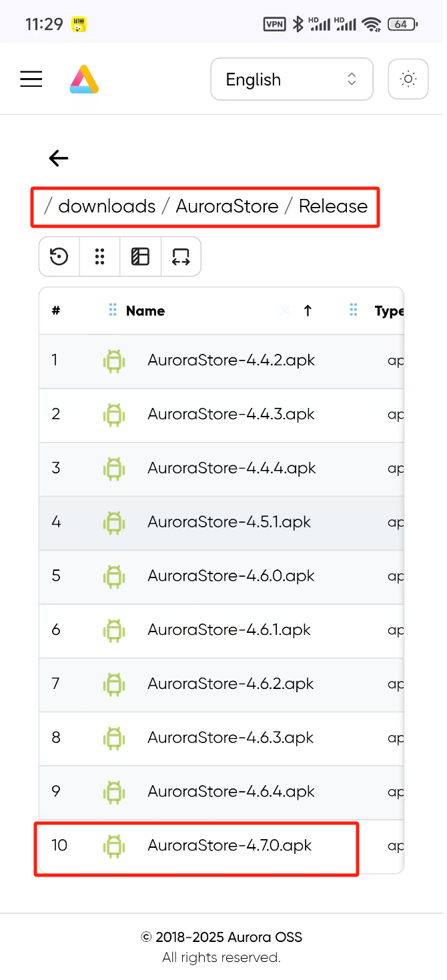Viewport: 447px width, 980px height.
Task: Toggle the fit column width icon
Action: [x=181, y=256]
